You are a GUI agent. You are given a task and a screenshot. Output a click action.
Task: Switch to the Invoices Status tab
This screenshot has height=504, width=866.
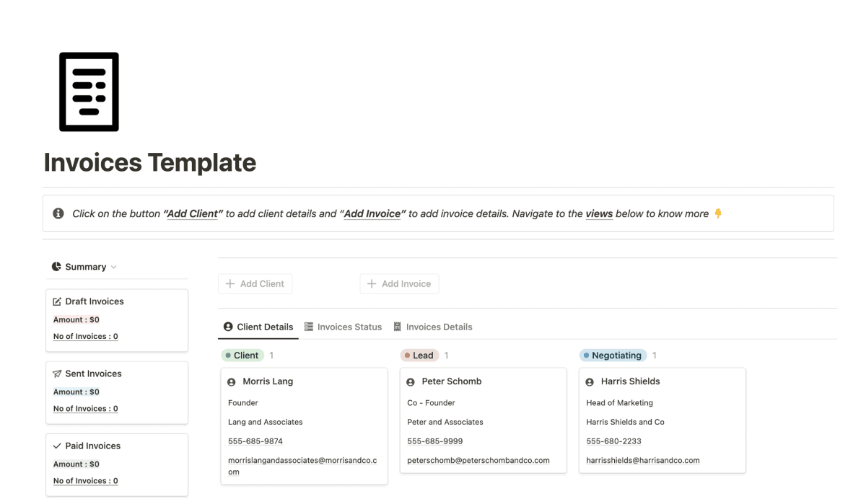coord(343,327)
